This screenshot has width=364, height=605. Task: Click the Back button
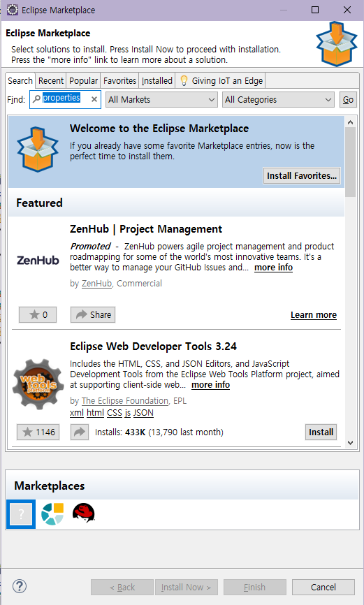click(122, 588)
